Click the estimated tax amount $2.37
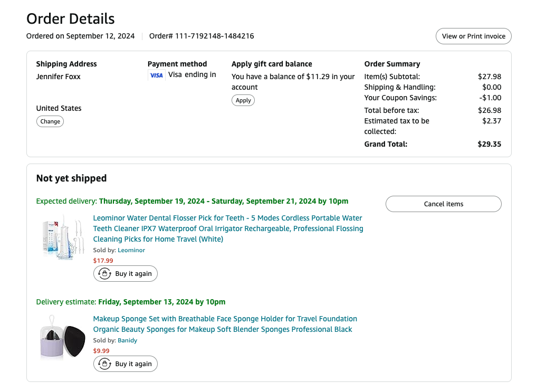This screenshot has width=556, height=392. point(492,121)
